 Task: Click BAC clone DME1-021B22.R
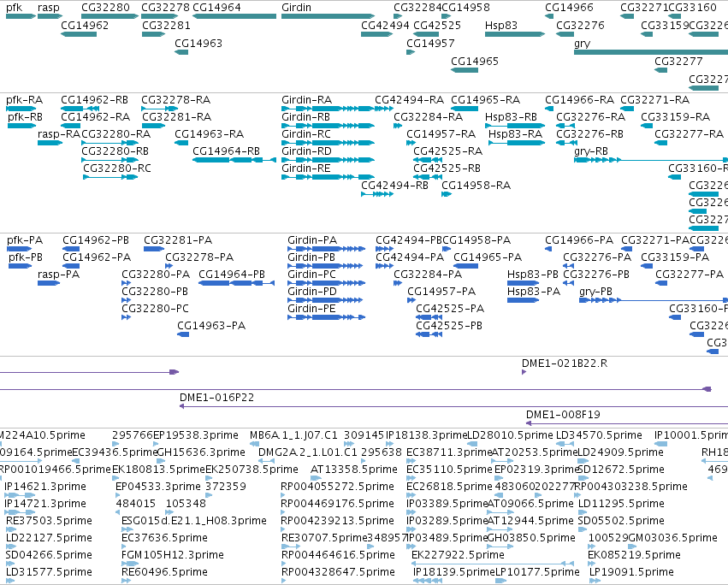point(565,363)
